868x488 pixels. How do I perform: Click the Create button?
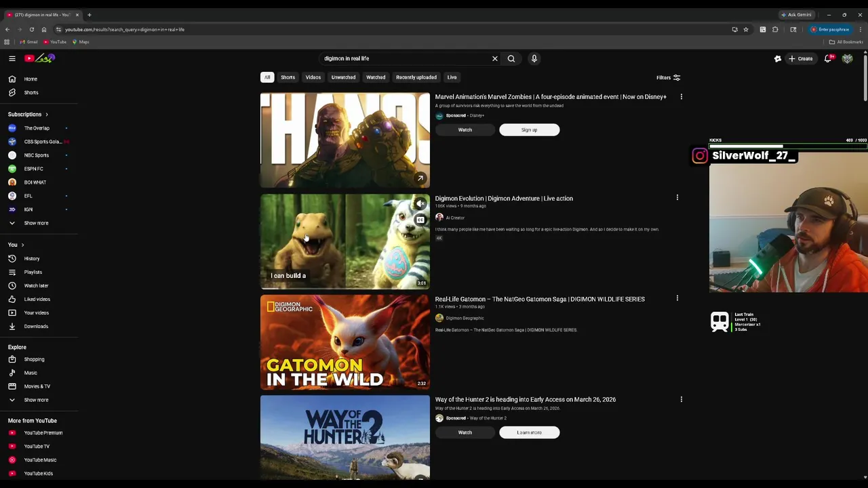click(x=800, y=59)
